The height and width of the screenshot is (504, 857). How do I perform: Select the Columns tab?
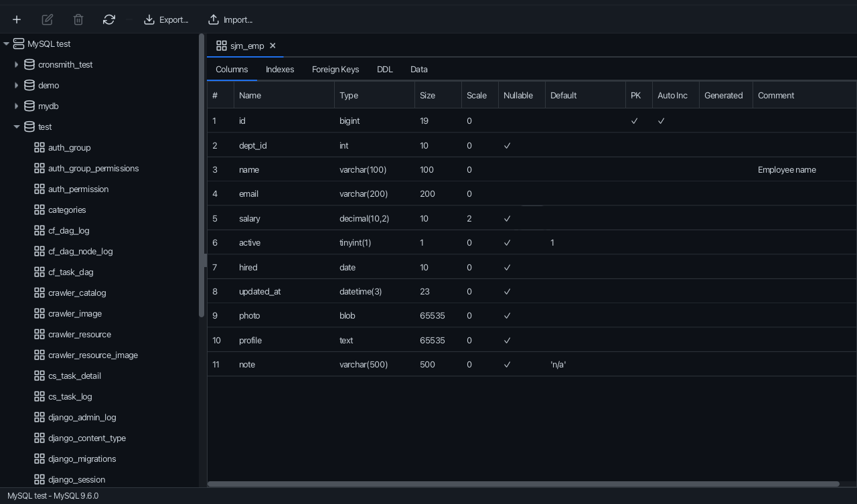(x=232, y=70)
